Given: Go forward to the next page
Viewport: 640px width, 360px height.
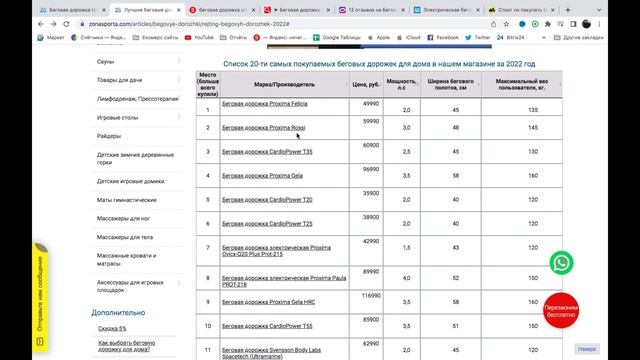Looking at the screenshot, I should coord(53,24).
